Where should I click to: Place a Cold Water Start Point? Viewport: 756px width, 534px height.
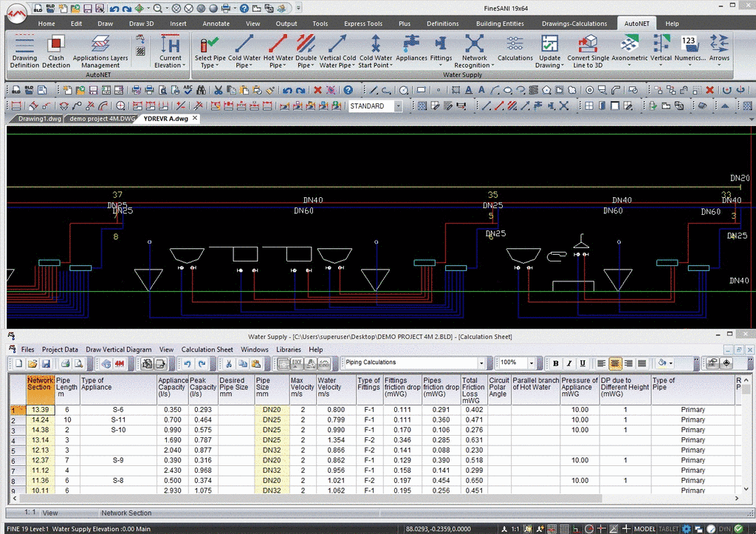pos(376,51)
